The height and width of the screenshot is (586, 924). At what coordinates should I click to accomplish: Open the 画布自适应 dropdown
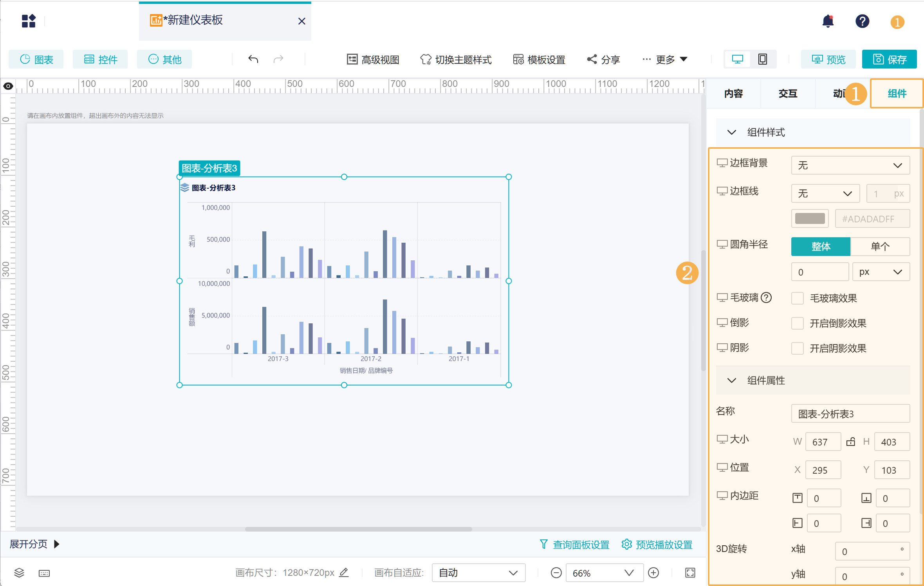tap(478, 573)
